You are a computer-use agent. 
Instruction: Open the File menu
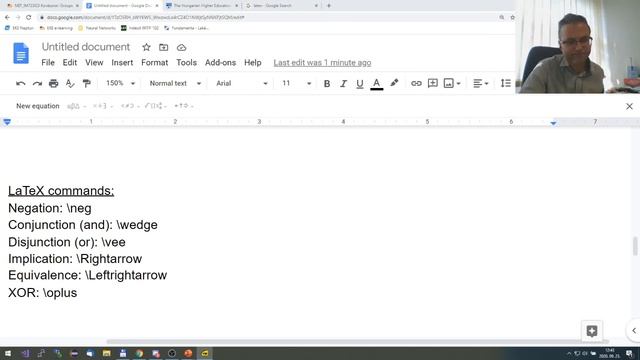[x=48, y=62]
